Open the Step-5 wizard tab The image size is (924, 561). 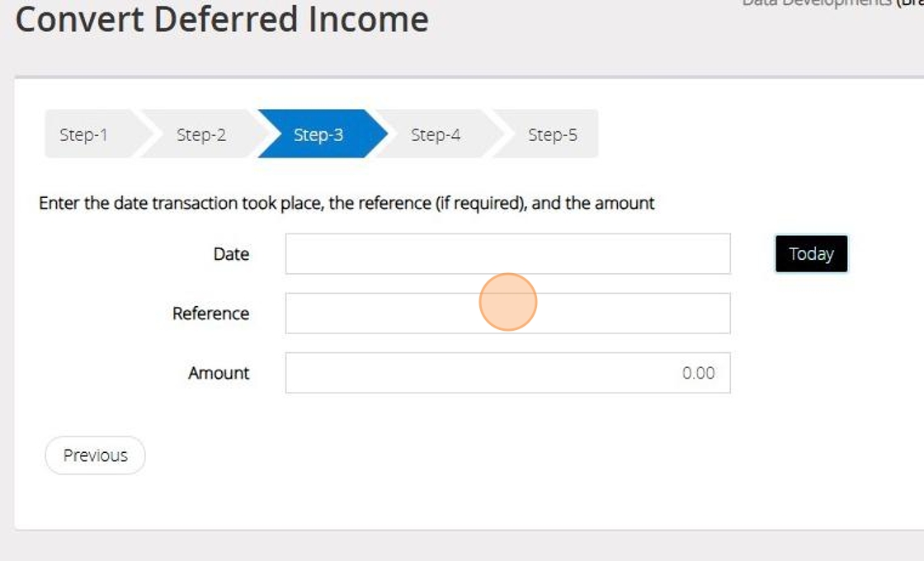click(x=553, y=134)
